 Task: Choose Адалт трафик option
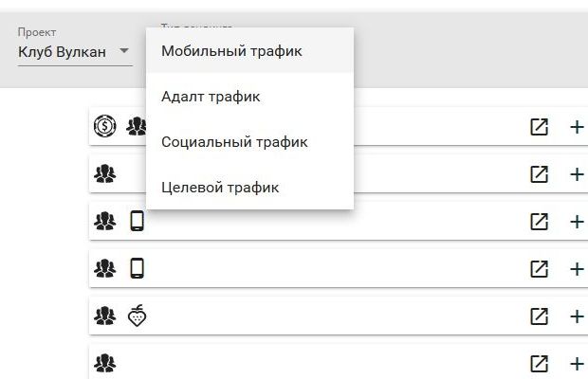[x=249, y=97]
